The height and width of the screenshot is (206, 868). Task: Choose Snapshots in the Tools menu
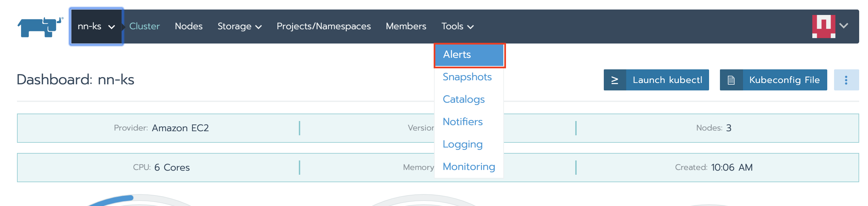467,77
